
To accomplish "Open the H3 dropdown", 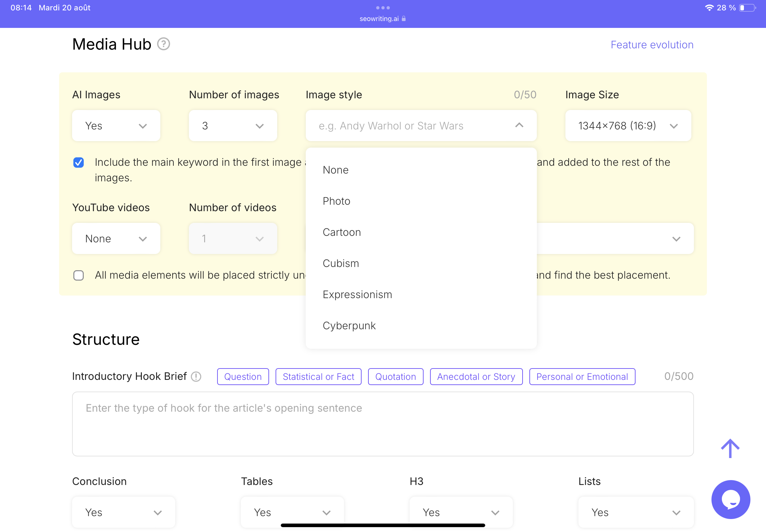I will 461,512.
